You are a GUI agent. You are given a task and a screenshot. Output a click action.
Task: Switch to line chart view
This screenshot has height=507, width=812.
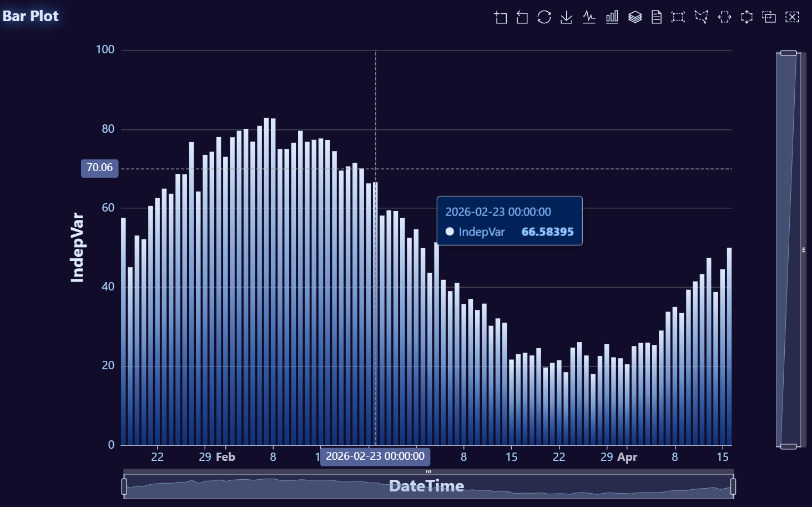pyautogui.click(x=589, y=17)
